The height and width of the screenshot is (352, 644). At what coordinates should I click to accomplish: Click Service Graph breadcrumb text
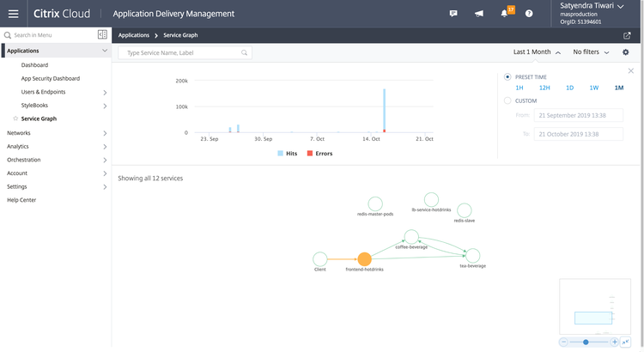(180, 35)
